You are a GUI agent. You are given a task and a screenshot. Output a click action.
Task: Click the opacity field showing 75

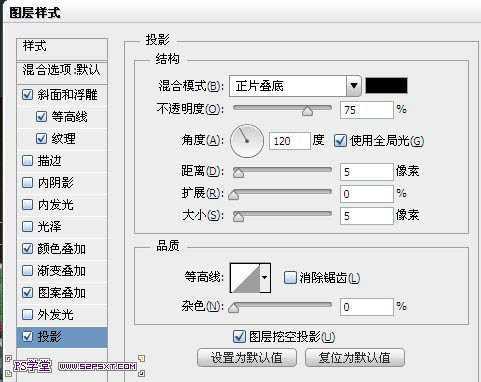pyautogui.click(x=367, y=110)
